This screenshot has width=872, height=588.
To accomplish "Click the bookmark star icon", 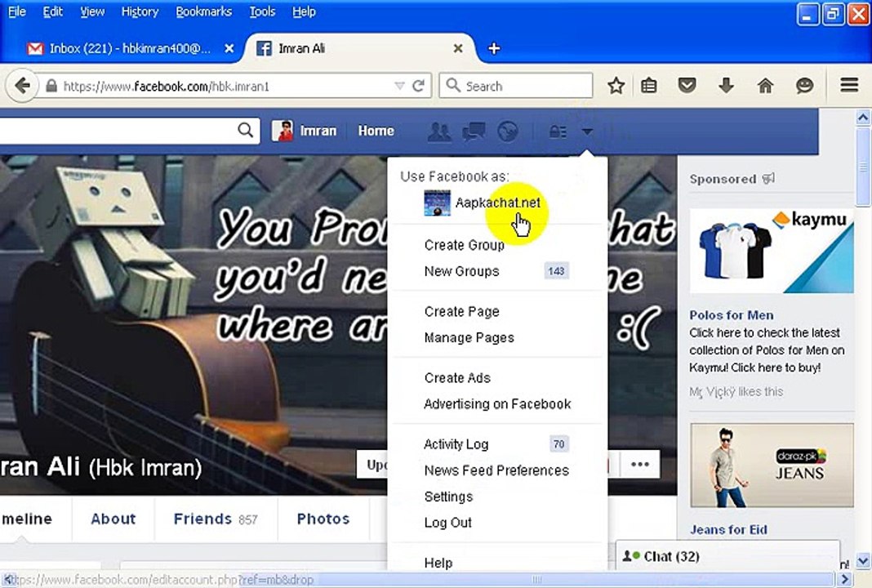I will pos(616,86).
